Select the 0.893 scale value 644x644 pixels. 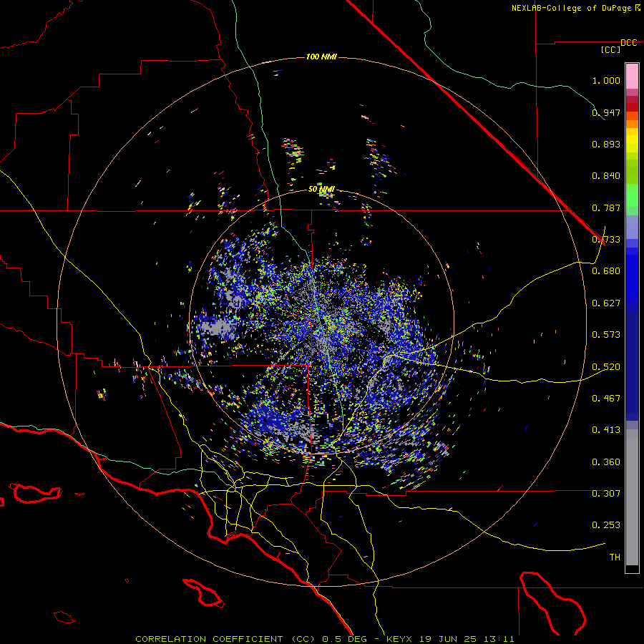click(x=606, y=144)
